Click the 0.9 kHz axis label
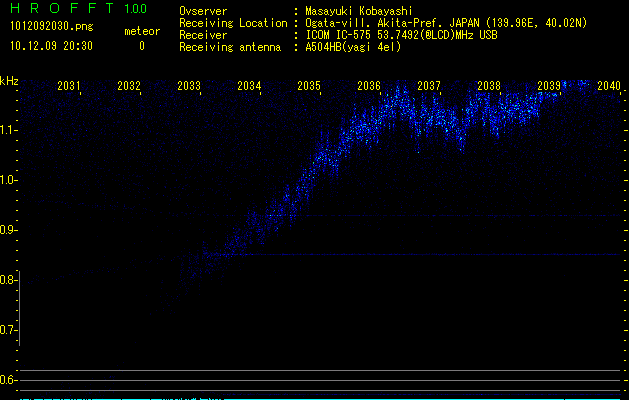Image resolution: width=629 pixels, height=400 pixels. (x=7, y=230)
